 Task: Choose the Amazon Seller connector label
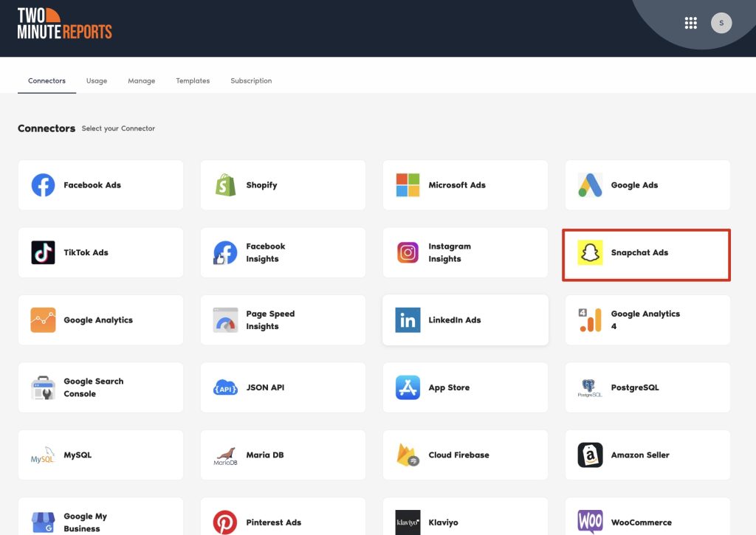(640, 455)
